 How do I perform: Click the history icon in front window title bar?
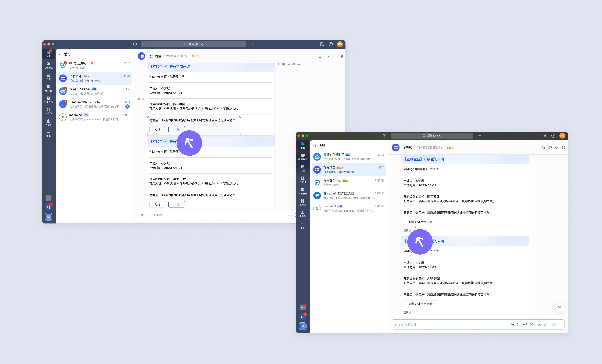384,136
